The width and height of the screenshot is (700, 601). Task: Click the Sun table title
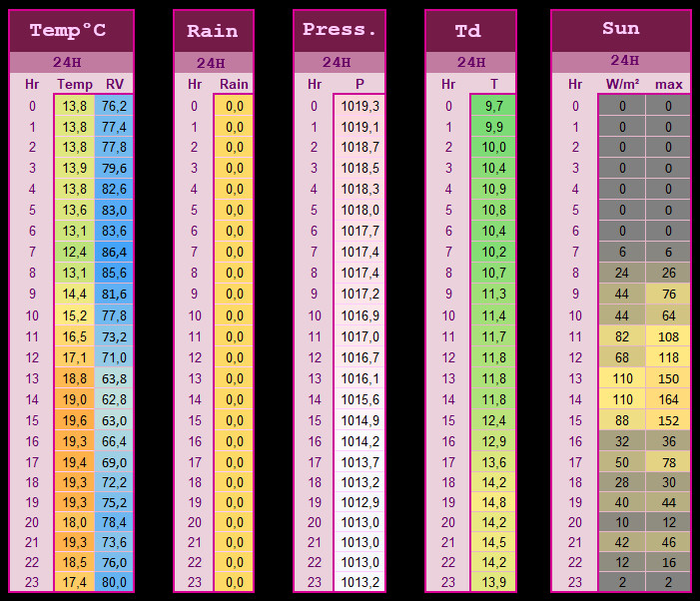pos(621,29)
